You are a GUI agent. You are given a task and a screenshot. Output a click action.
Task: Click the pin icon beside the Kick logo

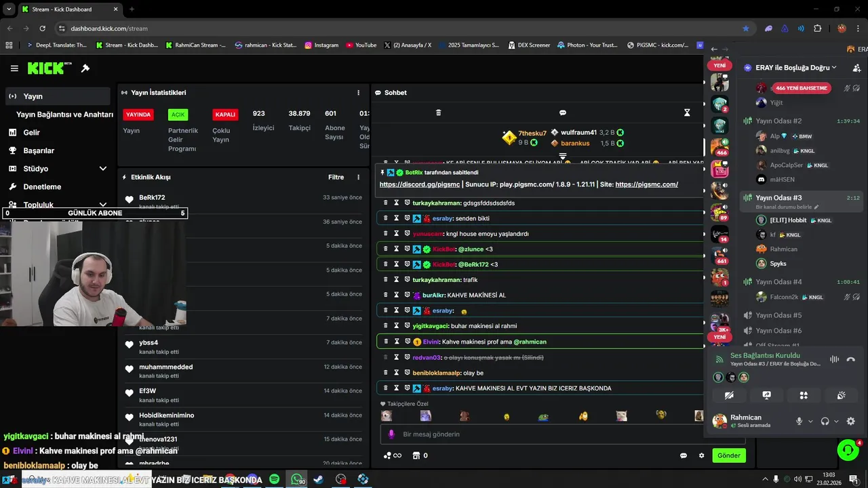pos(85,68)
